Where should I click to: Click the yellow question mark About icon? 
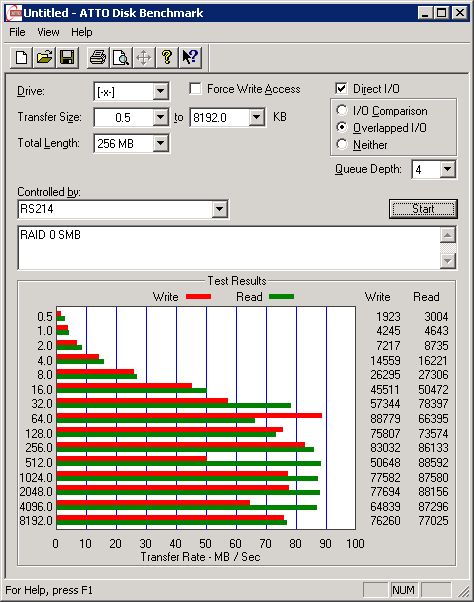(x=167, y=58)
